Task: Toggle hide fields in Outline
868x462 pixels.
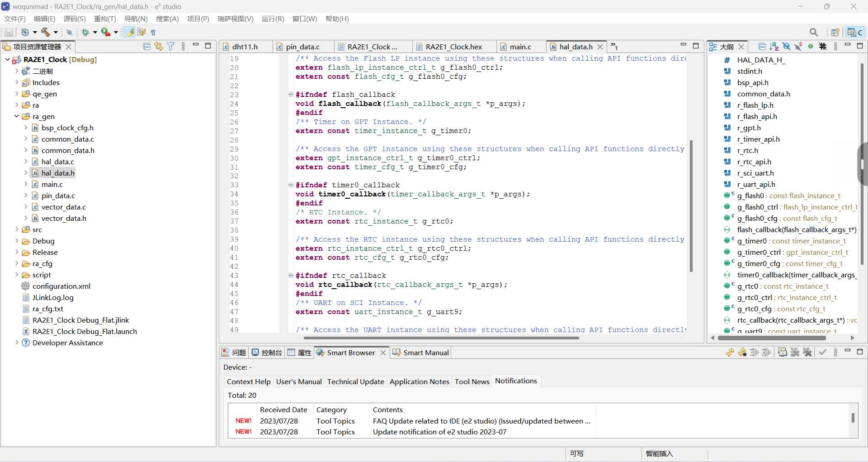Action: click(786, 46)
